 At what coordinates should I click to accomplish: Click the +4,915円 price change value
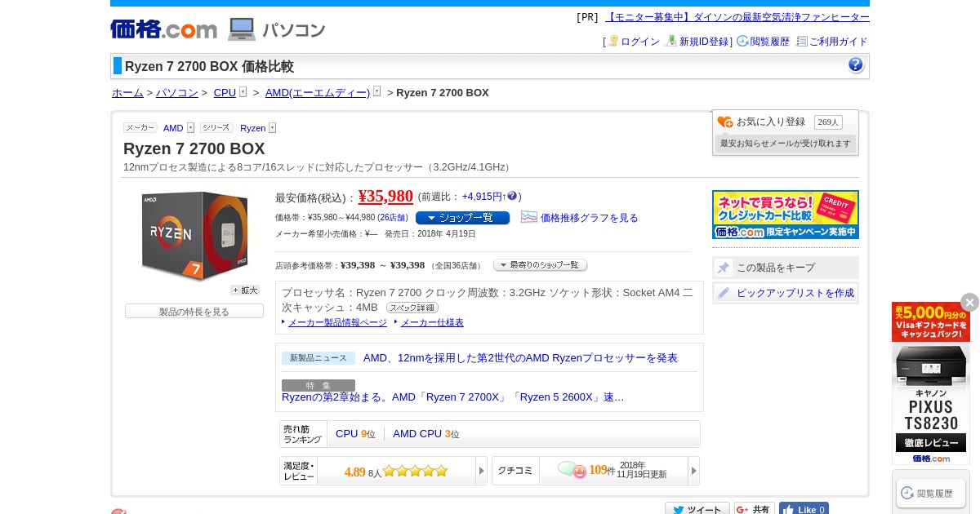[482, 197]
